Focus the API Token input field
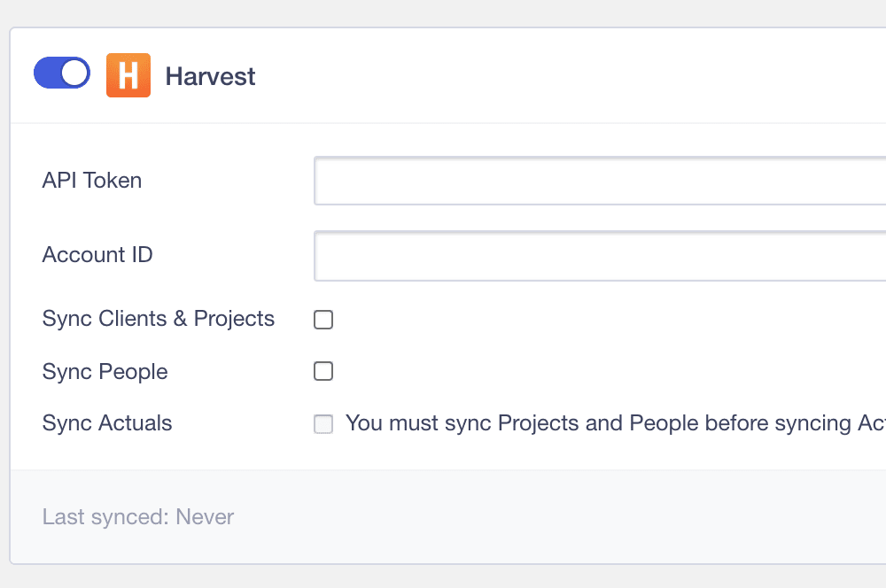 599,181
